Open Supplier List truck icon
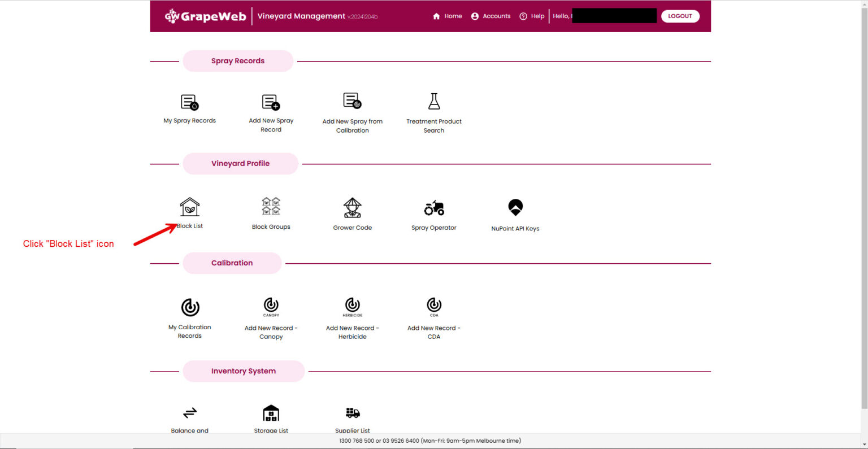 (353, 413)
